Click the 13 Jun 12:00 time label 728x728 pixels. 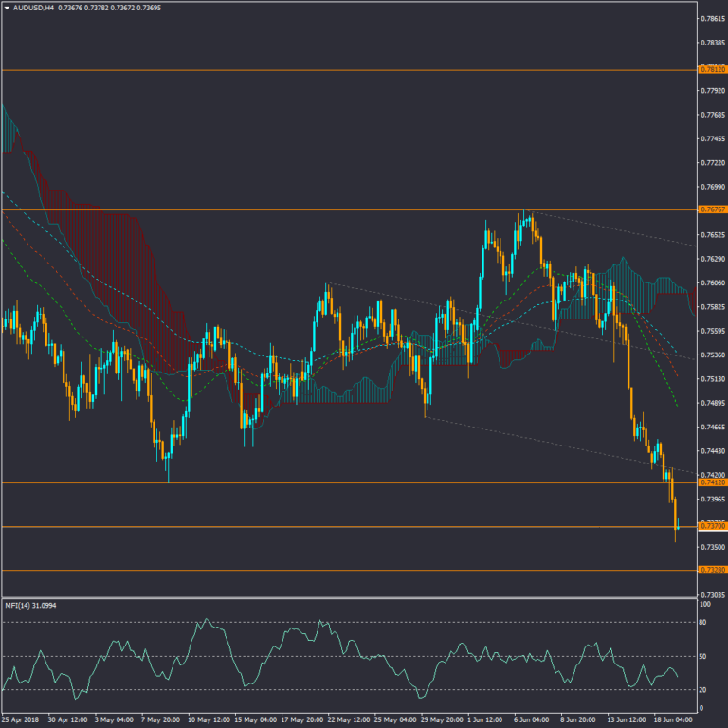pos(626,720)
